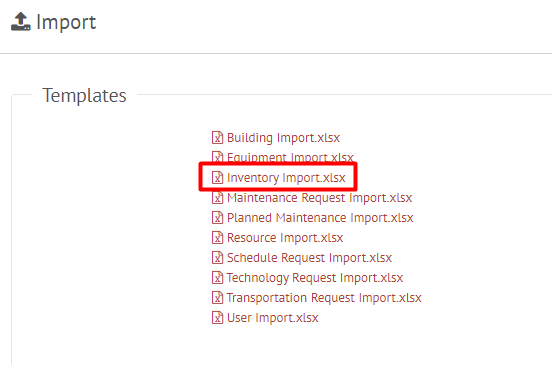The width and height of the screenshot is (552, 365).
Task: Open Transportation Request Import.xlsx link
Action: pos(324,298)
